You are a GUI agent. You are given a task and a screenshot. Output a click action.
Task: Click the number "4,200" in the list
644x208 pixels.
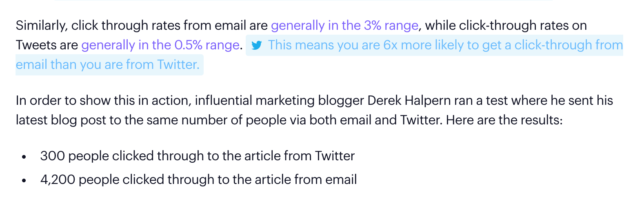(x=58, y=179)
